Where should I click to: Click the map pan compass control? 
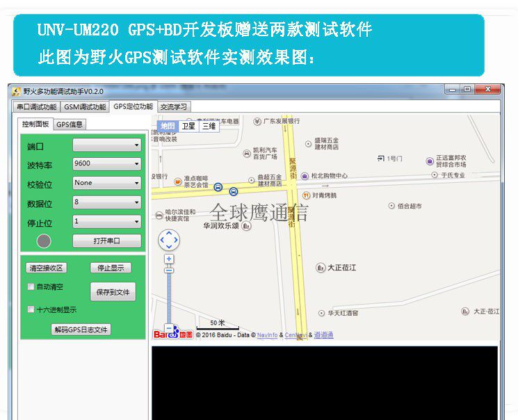pos(169,240)
